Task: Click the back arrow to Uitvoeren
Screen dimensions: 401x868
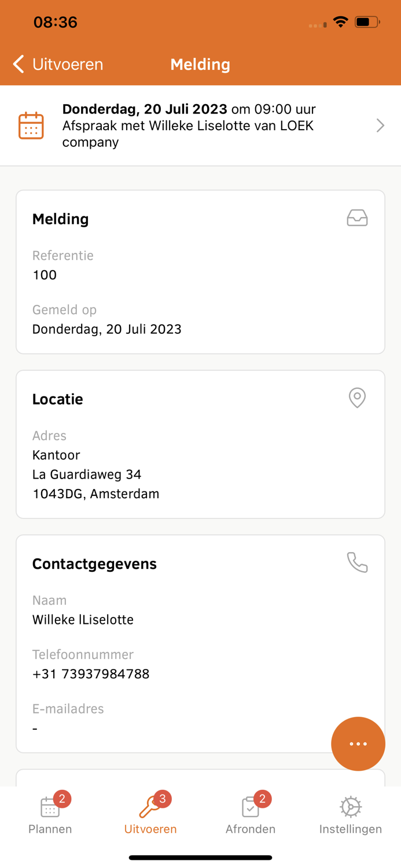Action: (18, 64)
